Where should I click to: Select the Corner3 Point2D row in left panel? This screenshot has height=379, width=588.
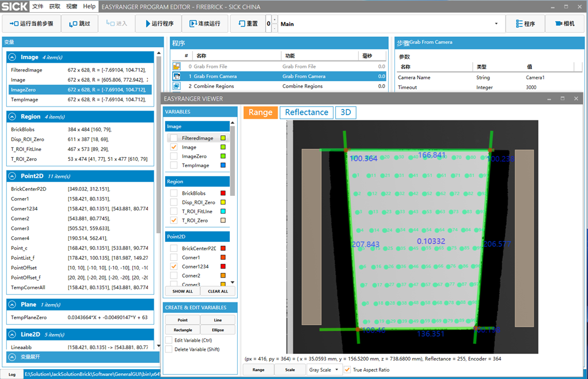click(x=80, y=228)
